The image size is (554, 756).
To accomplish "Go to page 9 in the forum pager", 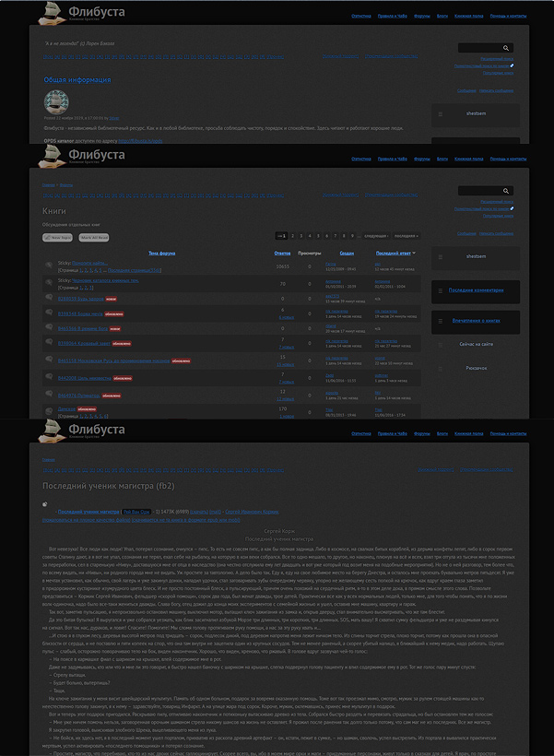I will point(352,236).
